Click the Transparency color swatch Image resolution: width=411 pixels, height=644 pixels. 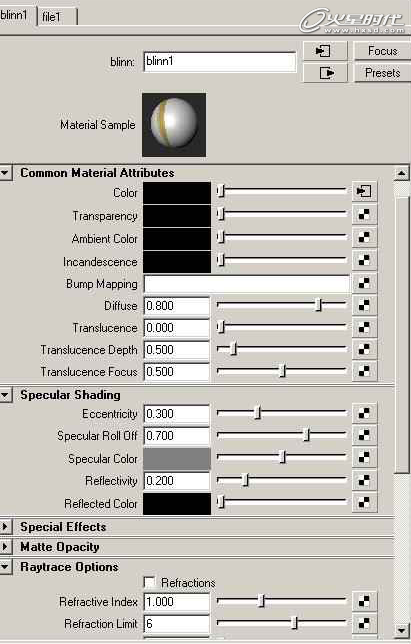point(177,216)
